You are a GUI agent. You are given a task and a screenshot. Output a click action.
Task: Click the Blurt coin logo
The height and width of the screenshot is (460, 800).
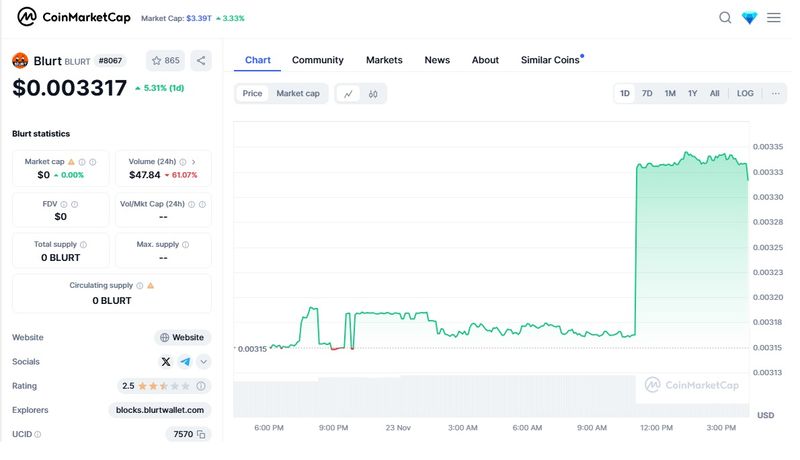pyautogui.click(x=20, y=61)
